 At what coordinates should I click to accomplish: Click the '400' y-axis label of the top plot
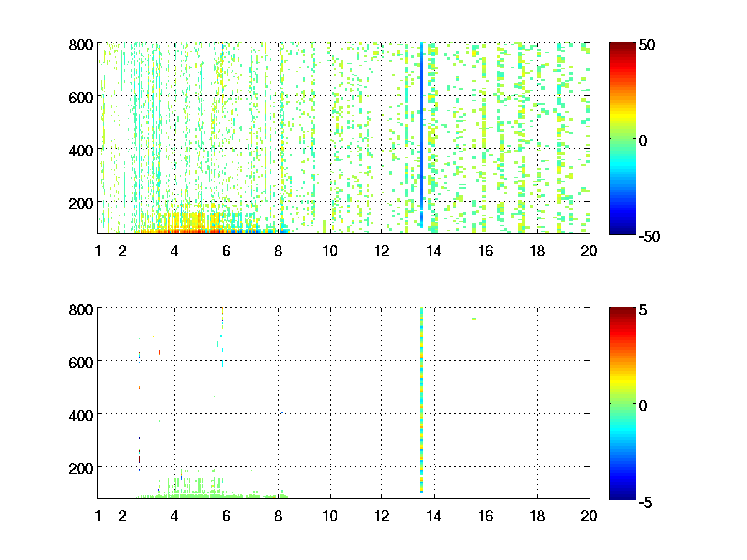pos(82,150)
